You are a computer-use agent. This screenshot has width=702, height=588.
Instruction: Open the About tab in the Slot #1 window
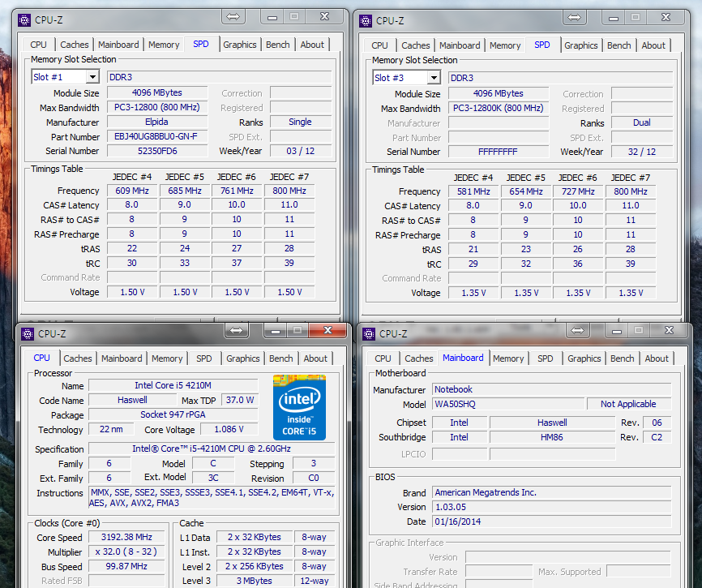(x=312, y=45)
